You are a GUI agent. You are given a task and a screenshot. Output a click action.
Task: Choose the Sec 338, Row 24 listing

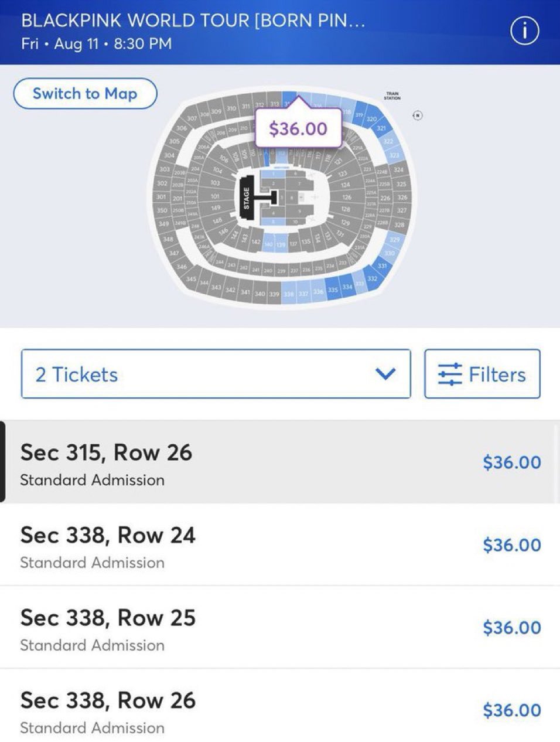[x=280, y=544]
